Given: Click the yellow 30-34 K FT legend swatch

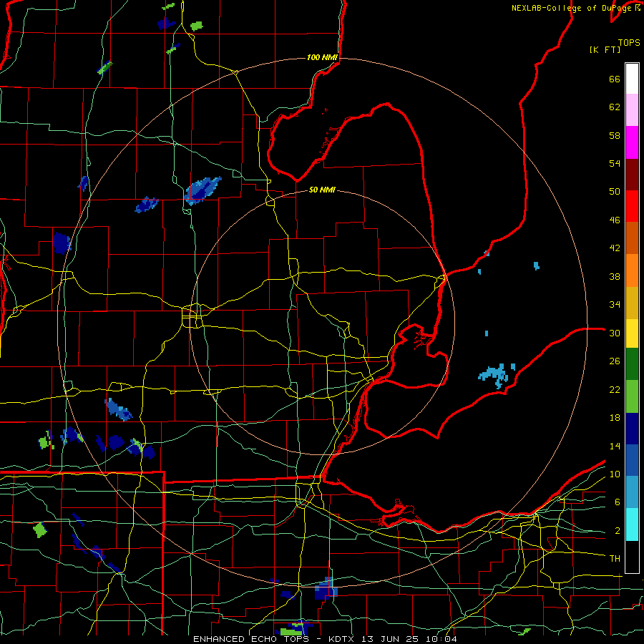Looking at the screenshot, I should click(x=632, y=333).
